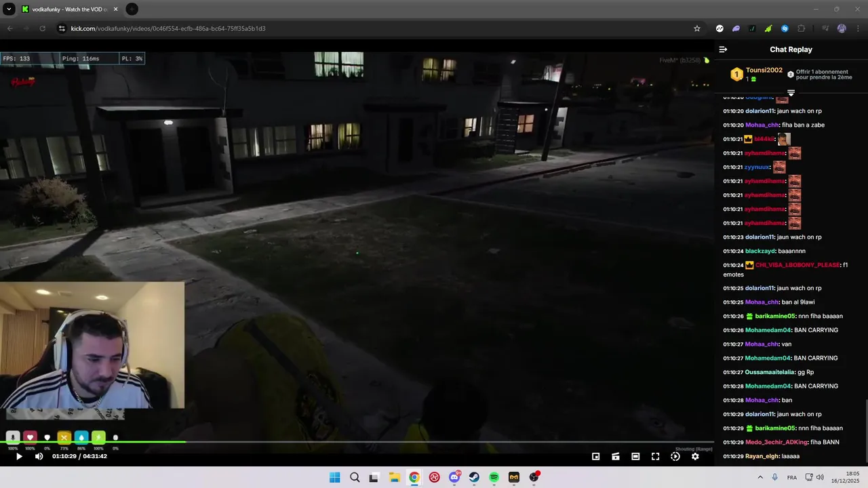This screenshot has height=488, width=868.
Task: Reload the page
Action: 42,28
